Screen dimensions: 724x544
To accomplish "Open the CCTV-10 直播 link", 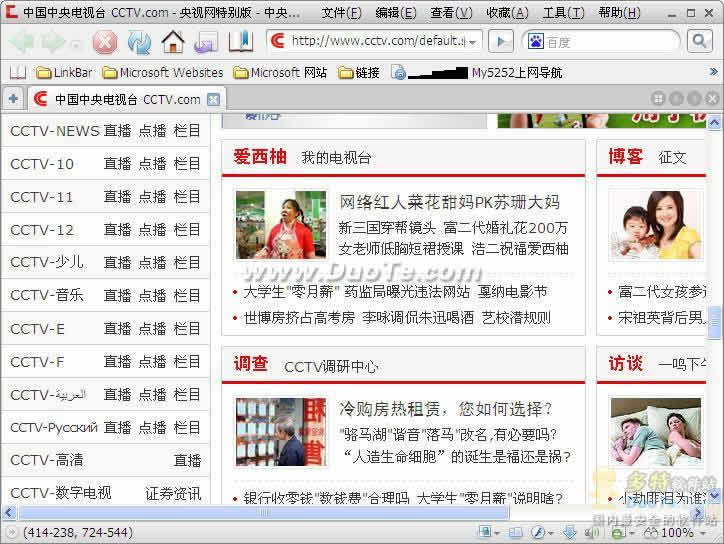I will point(117,164).
